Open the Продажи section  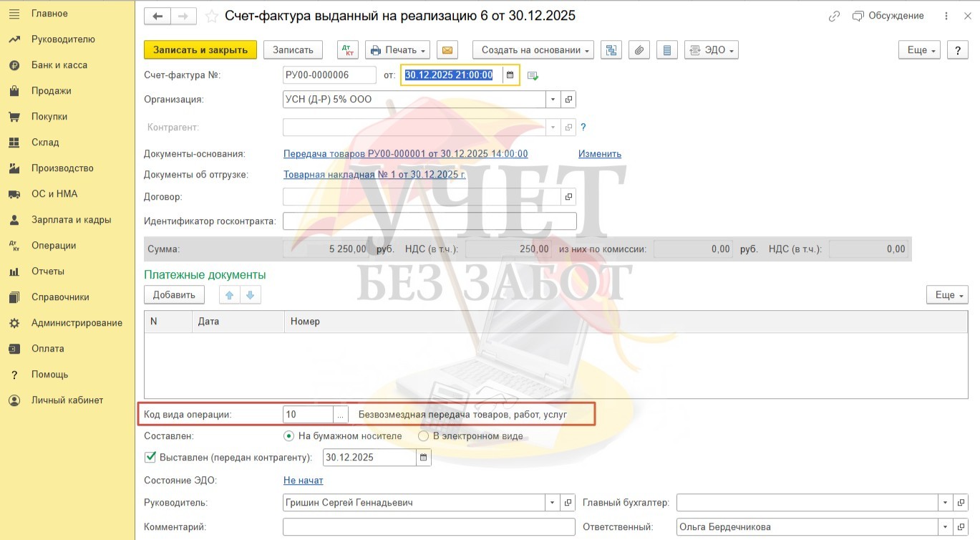(52, 91)
